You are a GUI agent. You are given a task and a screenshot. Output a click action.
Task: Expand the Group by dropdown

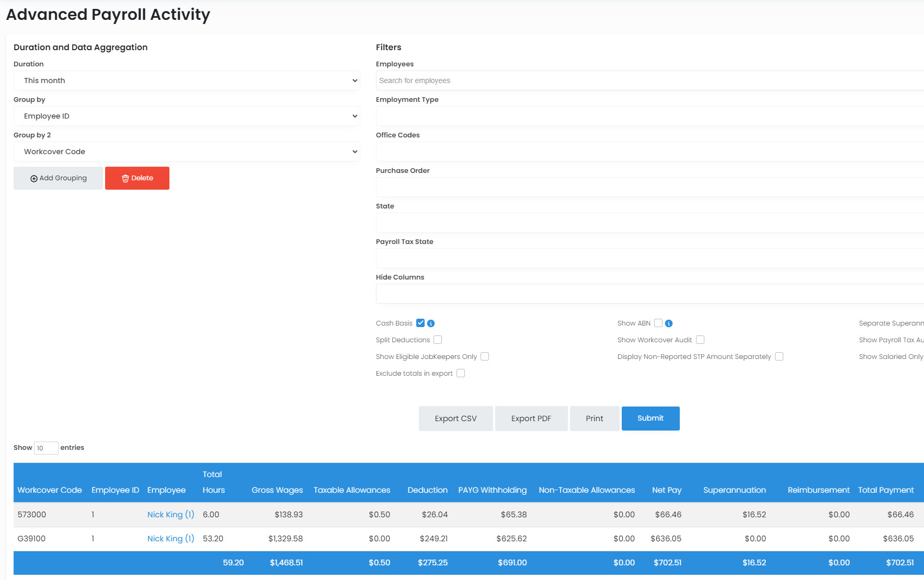(x=187, y=116)
